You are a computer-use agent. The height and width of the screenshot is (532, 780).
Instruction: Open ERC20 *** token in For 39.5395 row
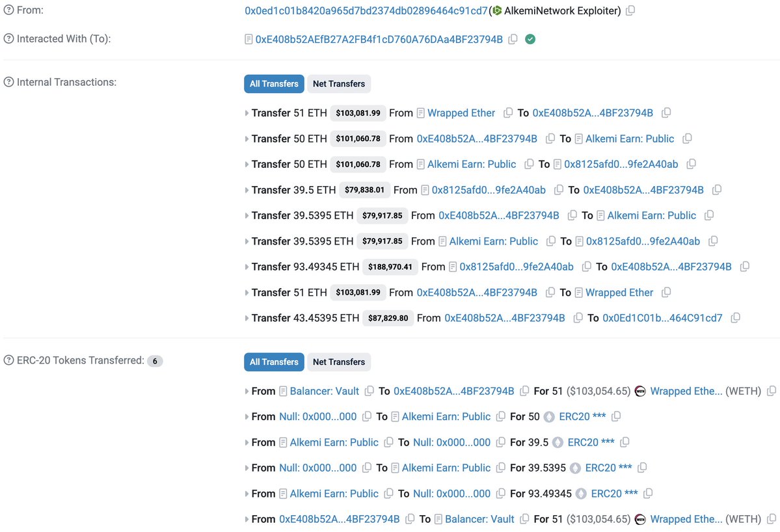[608, 468]
